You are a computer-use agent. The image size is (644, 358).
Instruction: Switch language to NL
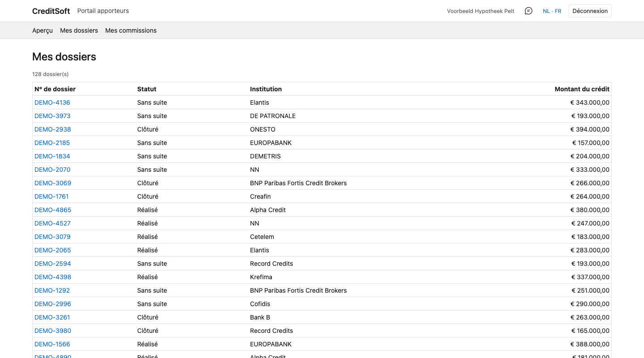coord(546,11)
